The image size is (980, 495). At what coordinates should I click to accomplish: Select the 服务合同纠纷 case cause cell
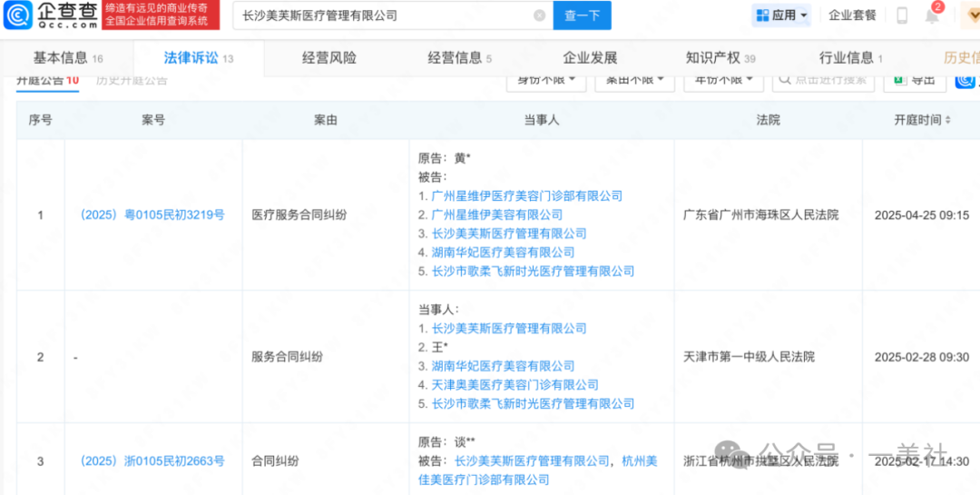pyautogui.click(x=287, y=357)
